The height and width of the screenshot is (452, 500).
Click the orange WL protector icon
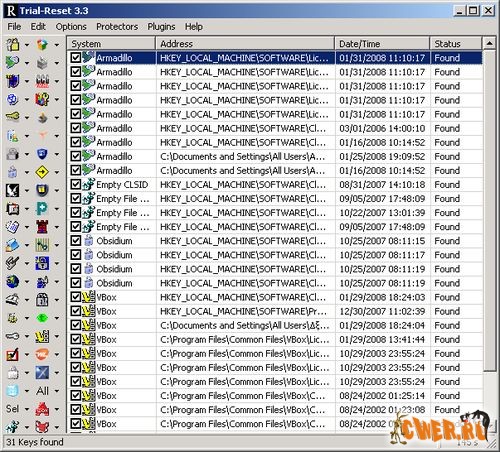[x=42, y=355]
